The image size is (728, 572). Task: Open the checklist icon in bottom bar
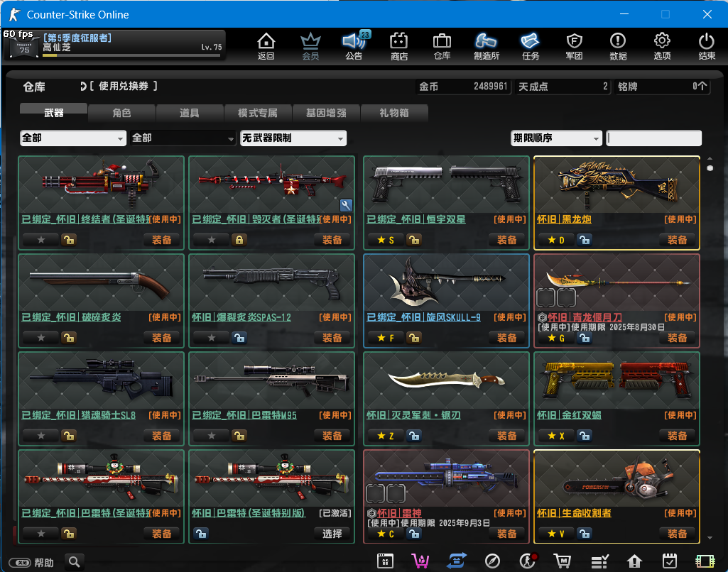click(599, 561)
